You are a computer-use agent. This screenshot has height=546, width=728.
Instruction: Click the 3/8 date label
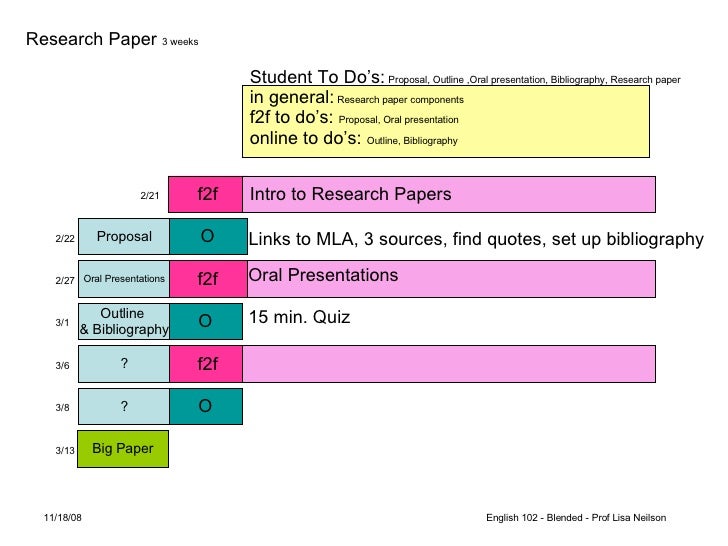pyautogui.click(x=62, y=407)
